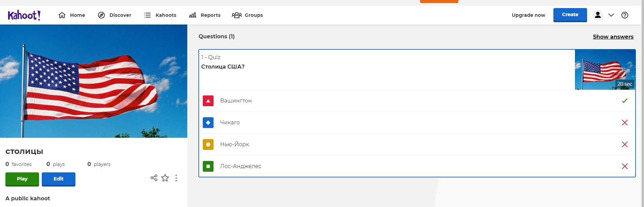This screenshot has width=644, height=207.
Task: Click the user profile avatar icon
Action: coord(598,15)
